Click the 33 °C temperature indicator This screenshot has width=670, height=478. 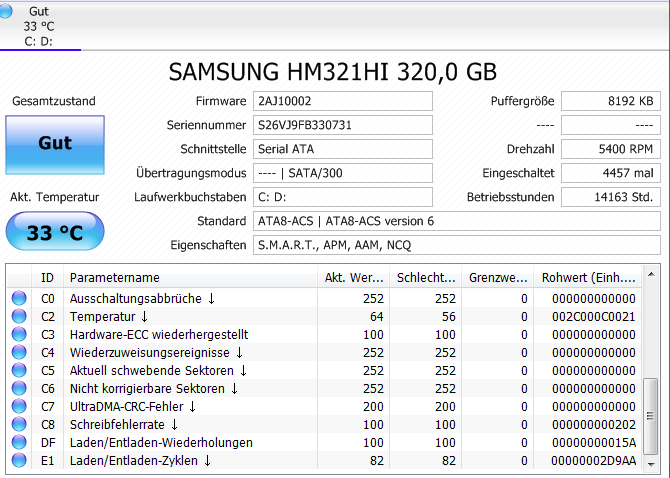point(55,231)
